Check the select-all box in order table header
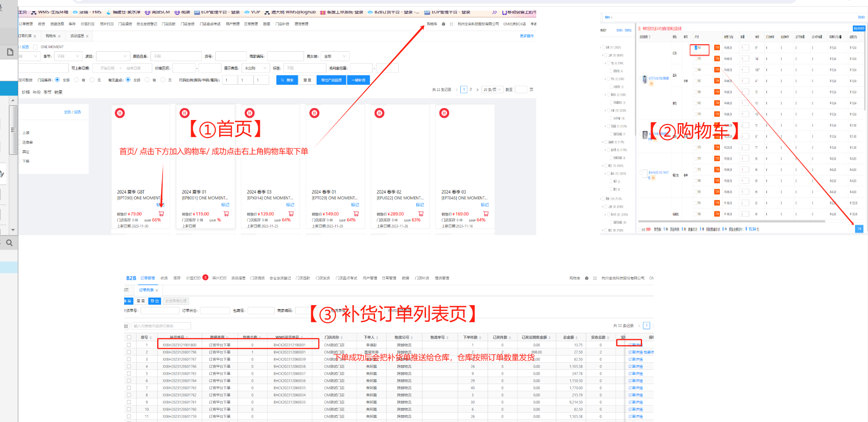Viewport: 868px width, 422px height. point(129,337)
